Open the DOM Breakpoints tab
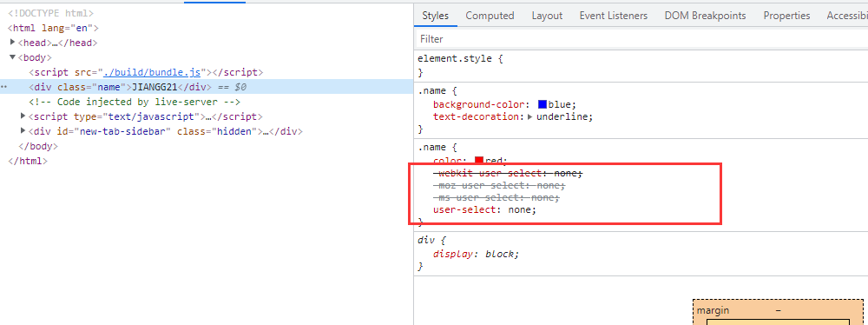Screen dimensions: 868x325 click(705, 16)
